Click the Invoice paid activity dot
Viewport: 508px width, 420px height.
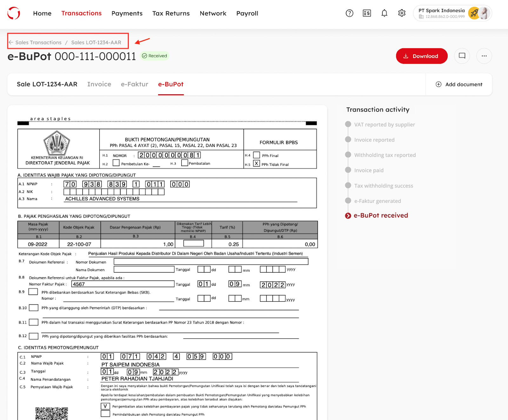[x=348, y=170]
